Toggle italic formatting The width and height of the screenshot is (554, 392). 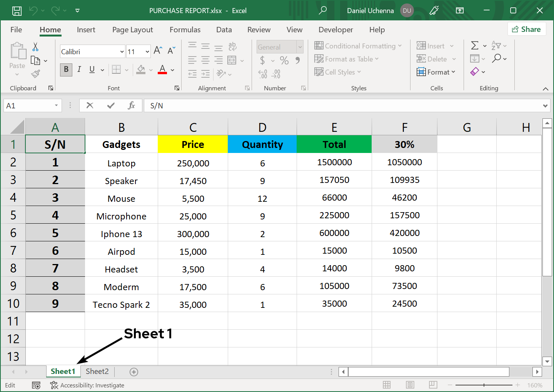pyautogui.click(x=79, y=70)
